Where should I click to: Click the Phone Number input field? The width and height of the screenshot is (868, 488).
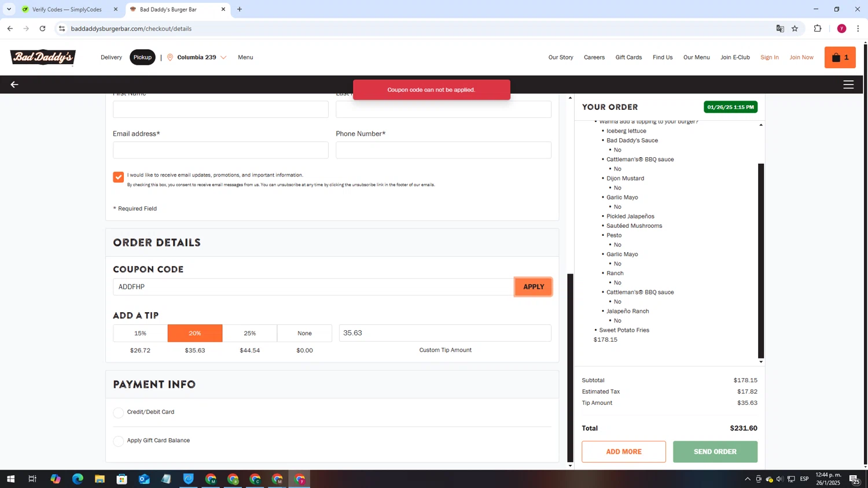443,150
